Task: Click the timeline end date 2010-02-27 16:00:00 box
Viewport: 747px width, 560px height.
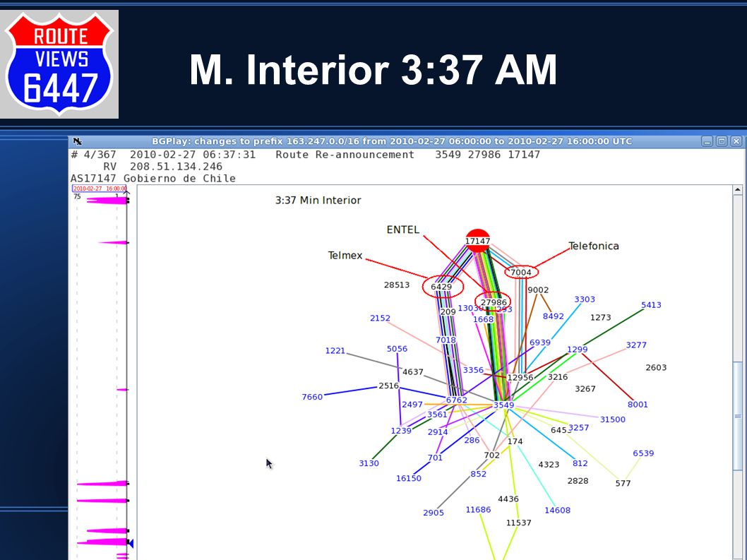Action: pyautogui.click(x=99, y=189)
